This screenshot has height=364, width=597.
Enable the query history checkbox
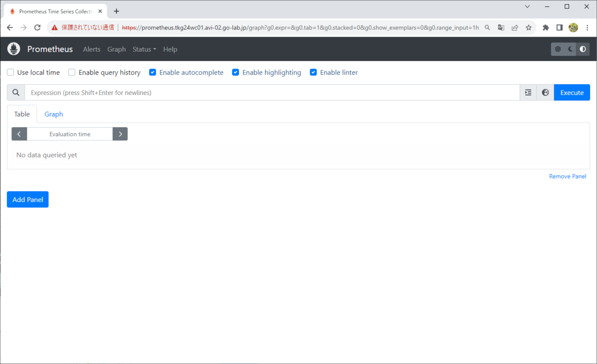tap(72, 73)
